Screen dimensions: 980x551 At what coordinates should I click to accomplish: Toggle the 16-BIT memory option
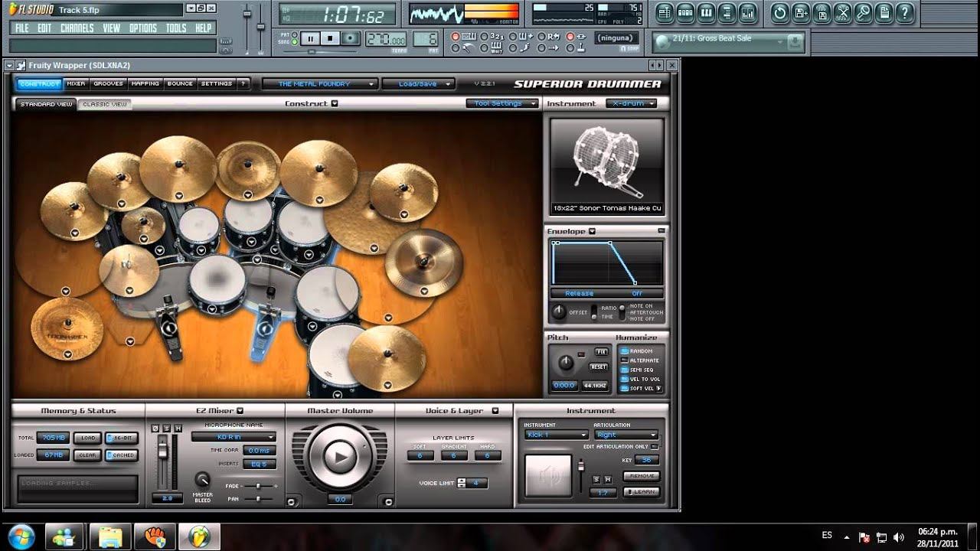coord(121,438)
